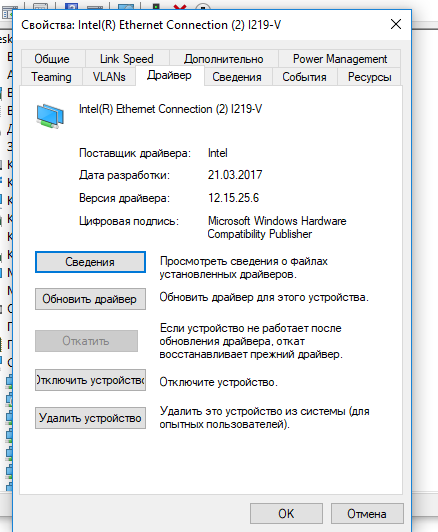Show the Ресурсы tab

tap(369, 77)
